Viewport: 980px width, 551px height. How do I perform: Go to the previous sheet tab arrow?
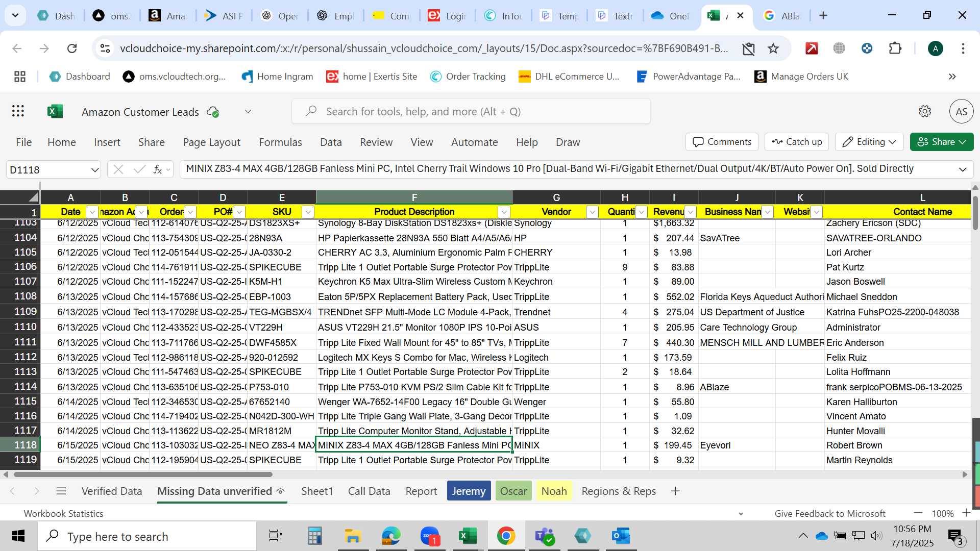point(12,491)
